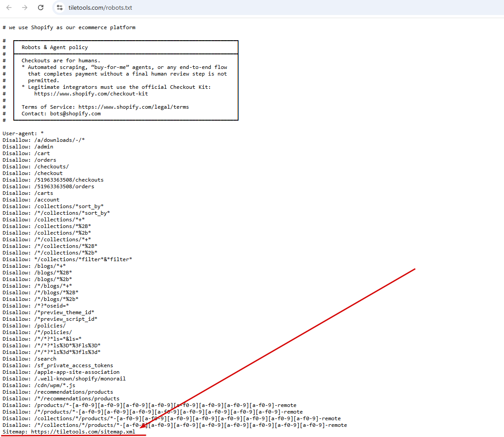Click the browser forward arrow

coord(25,8)
